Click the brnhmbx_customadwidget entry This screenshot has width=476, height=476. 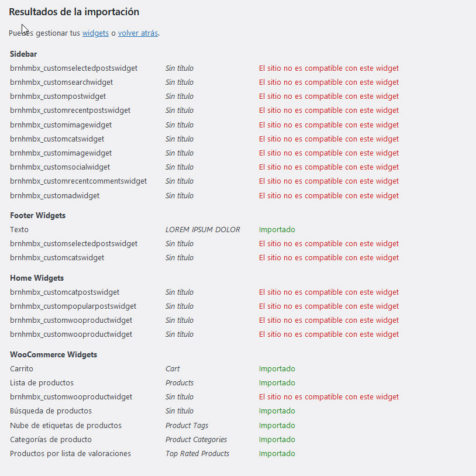pos(54,196)
